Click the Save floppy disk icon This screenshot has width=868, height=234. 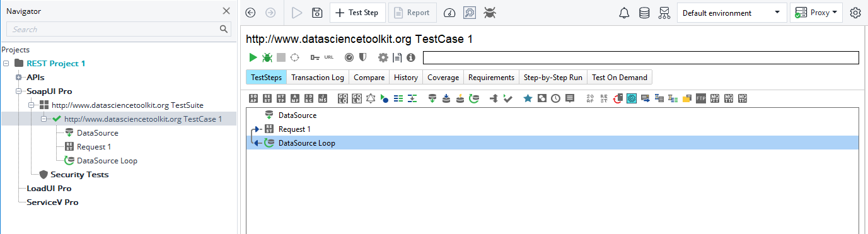click(x=318, y=13)
